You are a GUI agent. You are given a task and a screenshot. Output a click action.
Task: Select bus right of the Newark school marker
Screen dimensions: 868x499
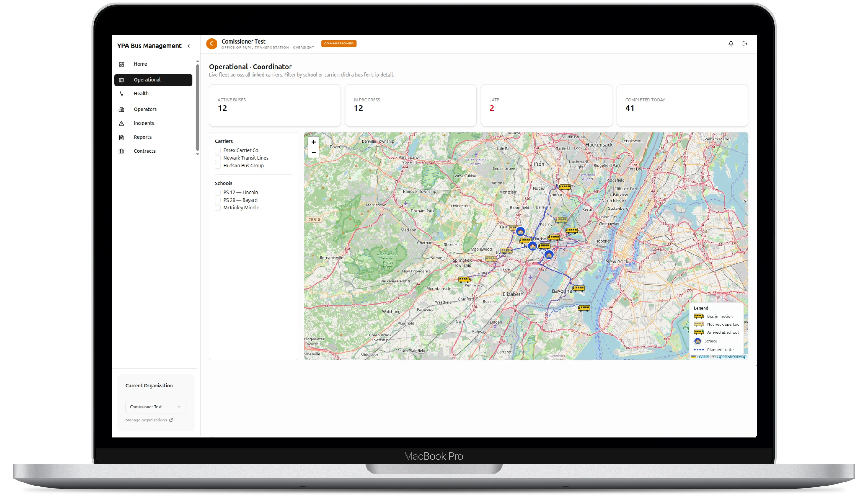pyautogui.click(x=544, y=246)
